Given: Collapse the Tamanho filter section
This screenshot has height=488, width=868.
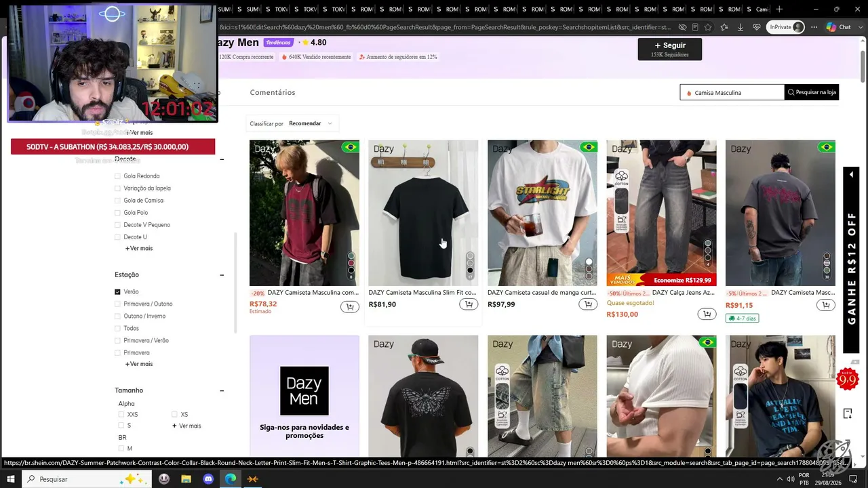Looking at the screenshot, I should pyautogui.click(x=222, y=390).
